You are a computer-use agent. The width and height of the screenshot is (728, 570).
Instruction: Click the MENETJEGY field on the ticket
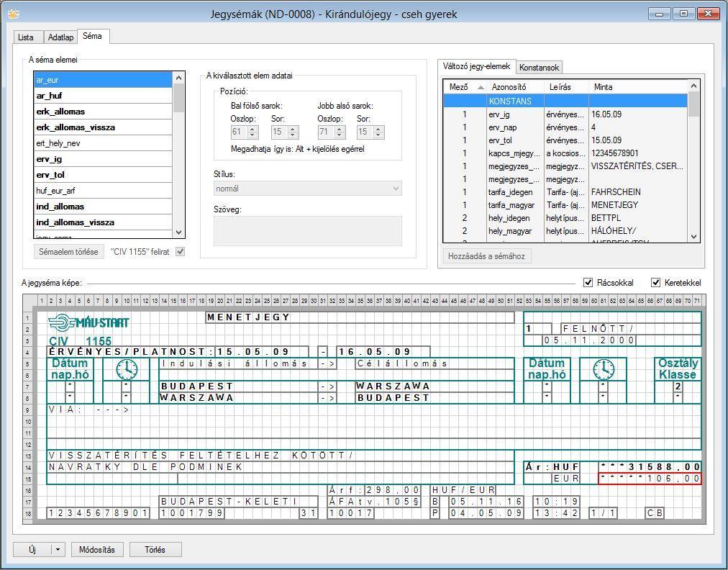pyautogui.click(x=360, y=317)
